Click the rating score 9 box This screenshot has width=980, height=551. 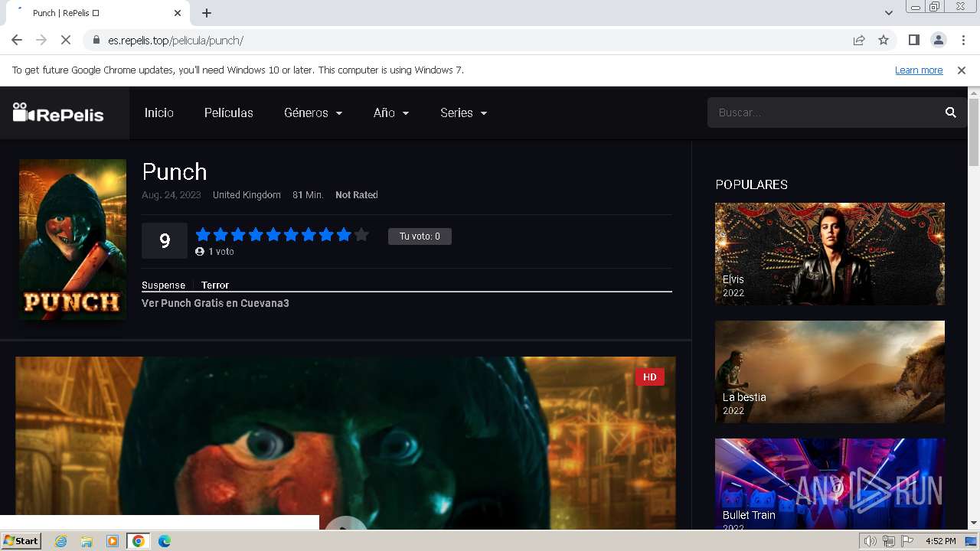[x=165, y=241]
